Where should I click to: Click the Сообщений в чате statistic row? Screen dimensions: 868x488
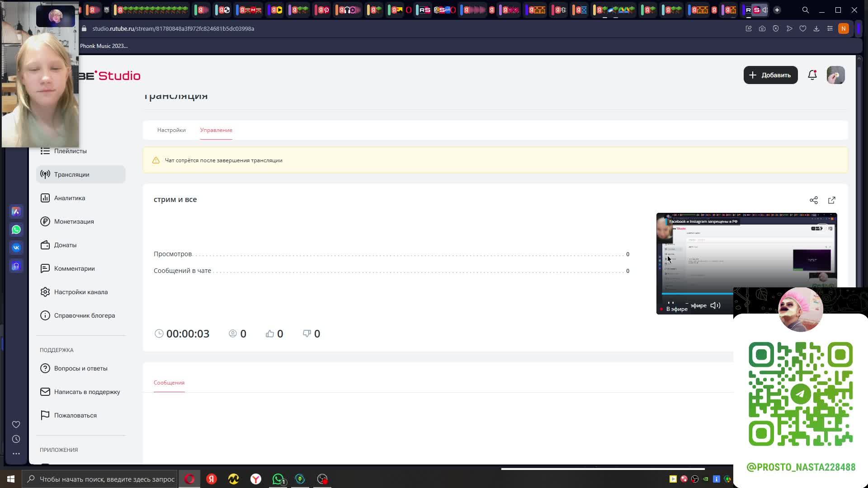392,271
